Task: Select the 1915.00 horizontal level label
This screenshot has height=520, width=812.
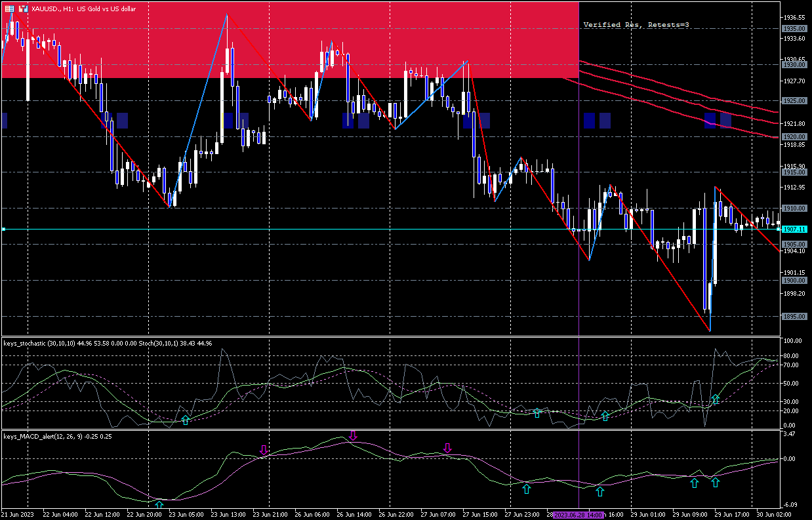Action: click(794, 172)
